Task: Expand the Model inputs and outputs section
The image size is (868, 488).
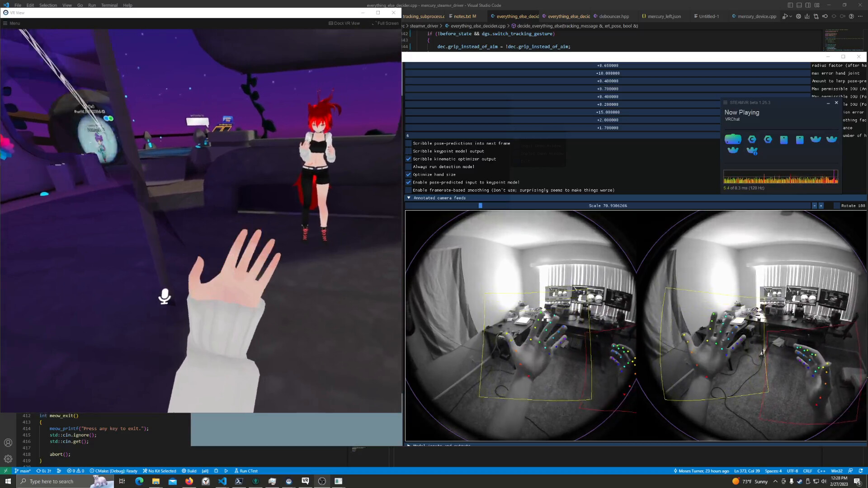Action: coord(409,446)
